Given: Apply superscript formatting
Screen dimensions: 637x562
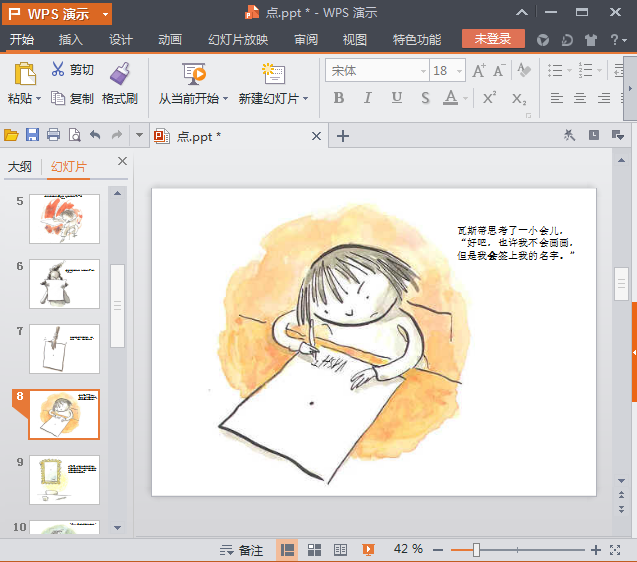Looking at the screenshot, I should point(490,98).
